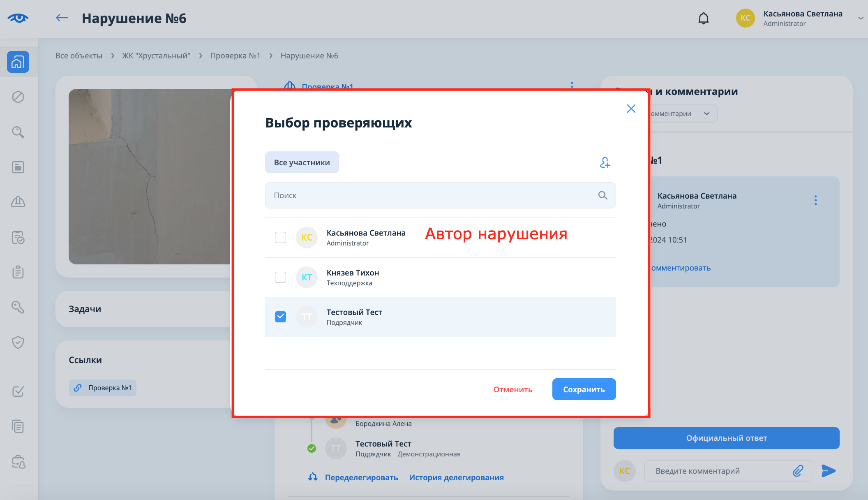Open the objects home icon in sidebar
Image resolution: width=868 pixels, height=500 pixels.
18,62
